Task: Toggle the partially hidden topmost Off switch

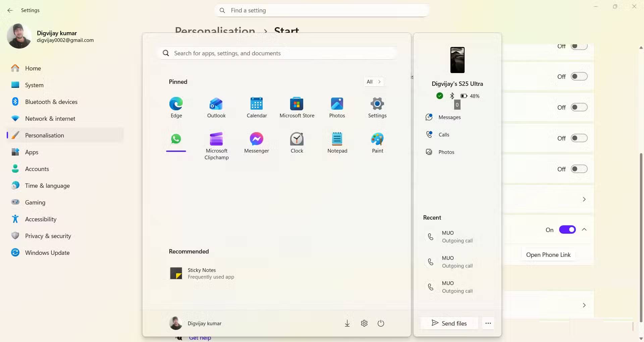Action: [x=579, y=46]
